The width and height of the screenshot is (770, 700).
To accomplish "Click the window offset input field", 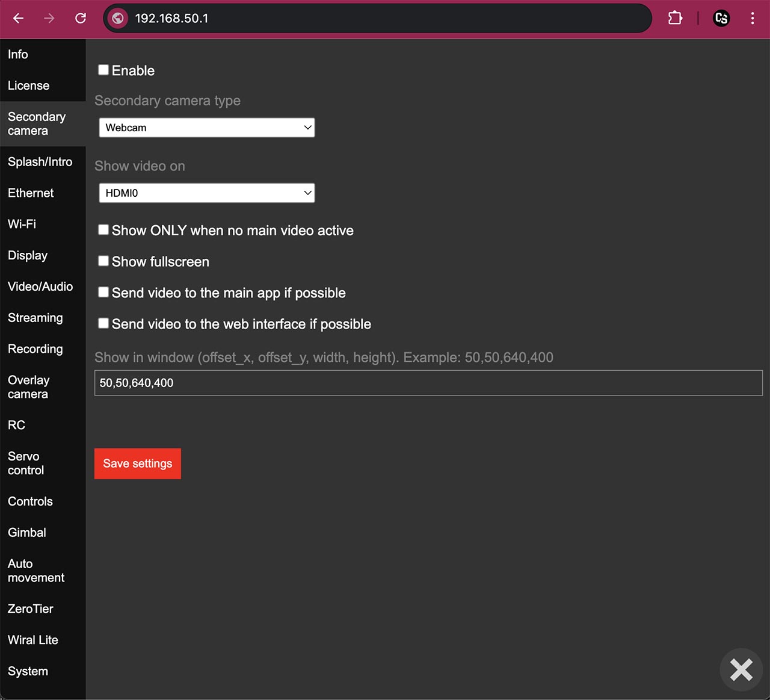I will point(428,383).
